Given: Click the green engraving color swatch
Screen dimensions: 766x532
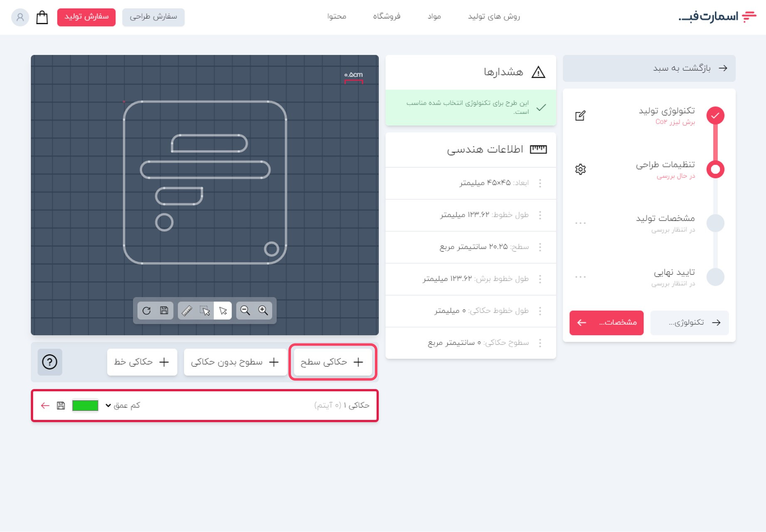Looking at the screenshot, I should click(85, 405).
